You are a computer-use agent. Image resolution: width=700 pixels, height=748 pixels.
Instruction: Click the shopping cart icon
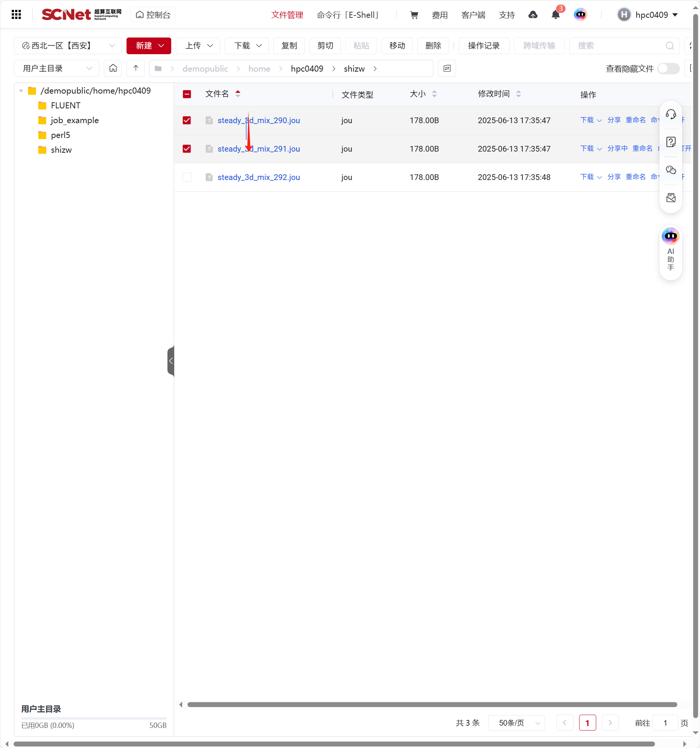pos(414,15)
